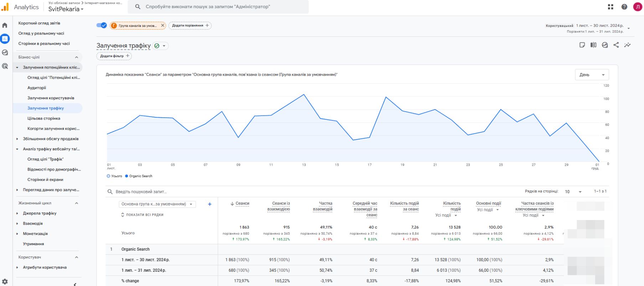Collapse the Бізнес-цілі section

point(76,57)
